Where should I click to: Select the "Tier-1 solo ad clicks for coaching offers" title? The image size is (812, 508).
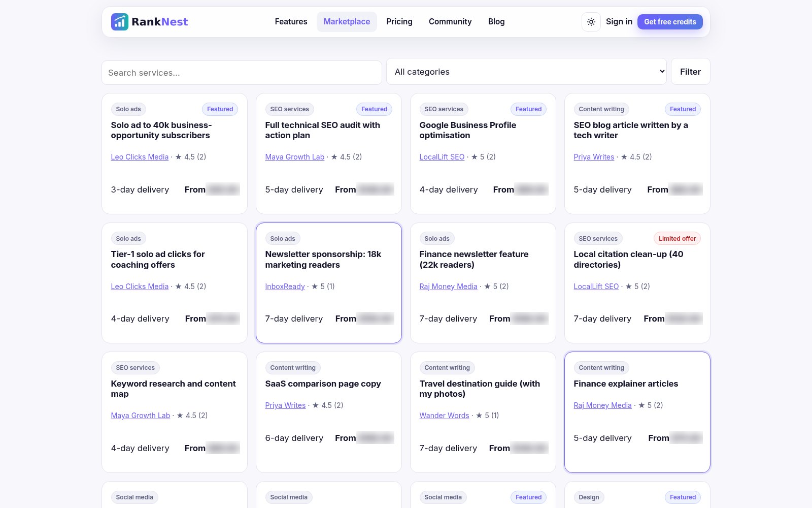(x=158, y=260)
